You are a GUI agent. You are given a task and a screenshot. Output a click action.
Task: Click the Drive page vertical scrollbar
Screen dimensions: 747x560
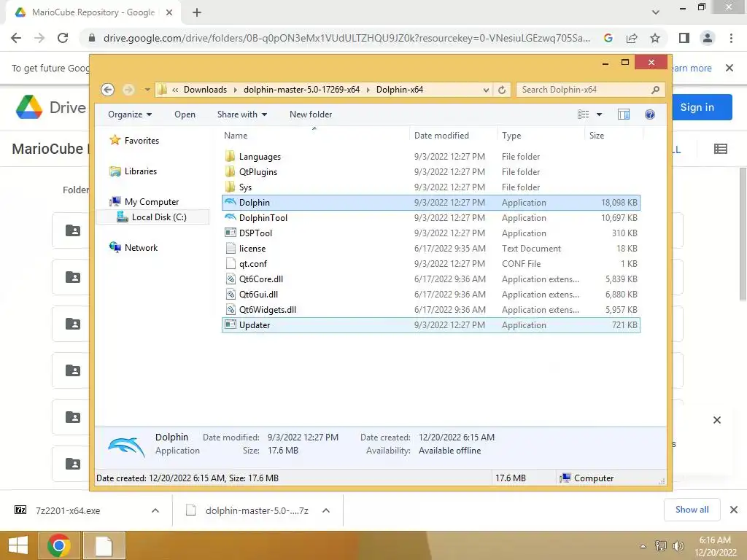(x=743, y=233)
